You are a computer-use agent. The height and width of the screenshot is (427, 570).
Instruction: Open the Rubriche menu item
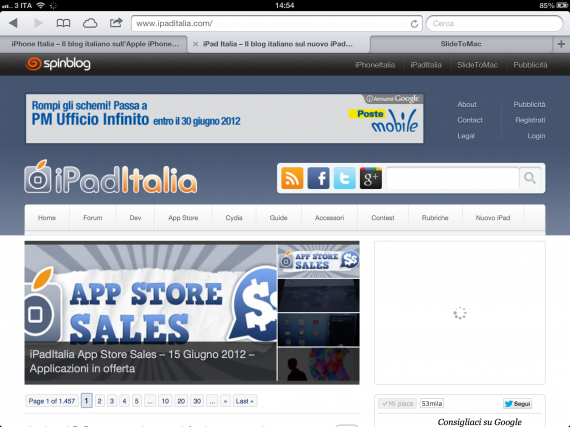[435, 218]
